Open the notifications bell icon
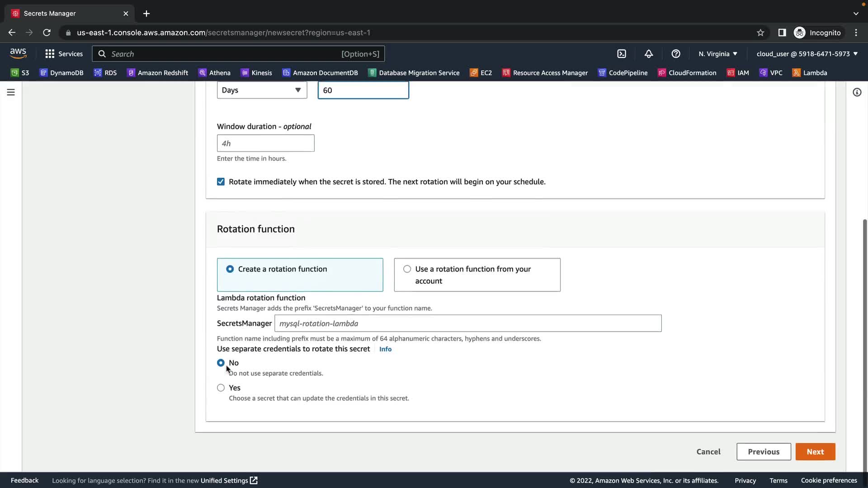868x488 pixels. click(x=649, y=54)
